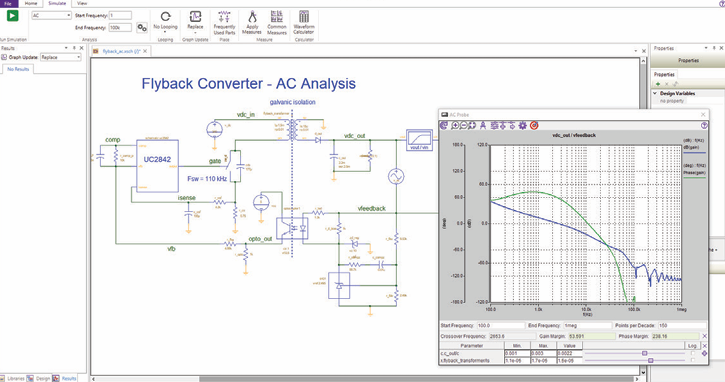
Task: Close the parameter table in AC Probe
Action: pos(705,345)
